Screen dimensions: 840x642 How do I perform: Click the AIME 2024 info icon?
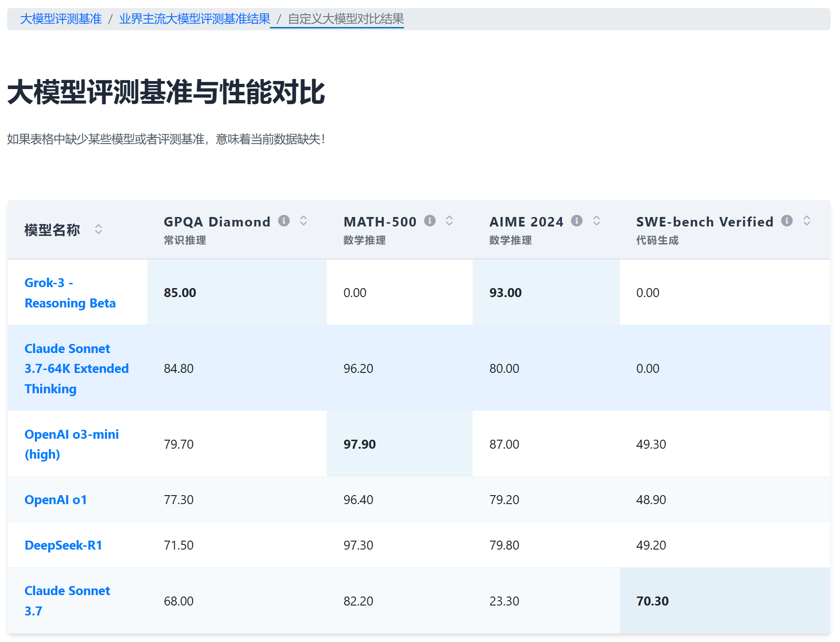point(576,221)
